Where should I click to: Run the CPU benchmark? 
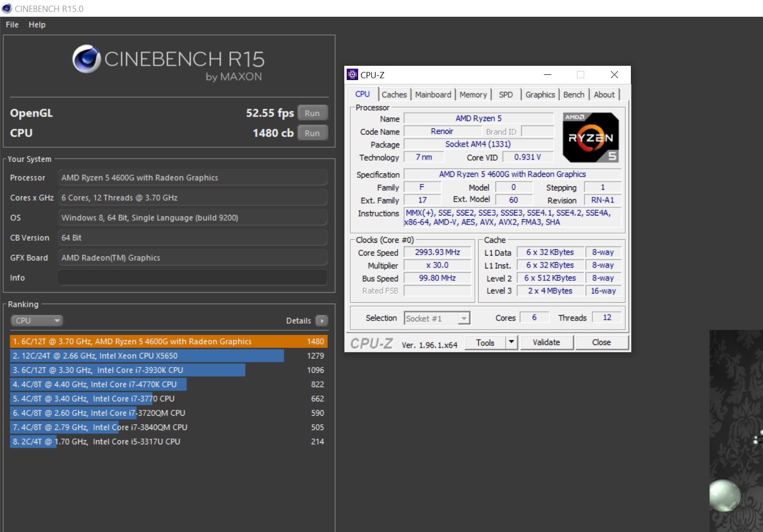[x=312, y=133]
